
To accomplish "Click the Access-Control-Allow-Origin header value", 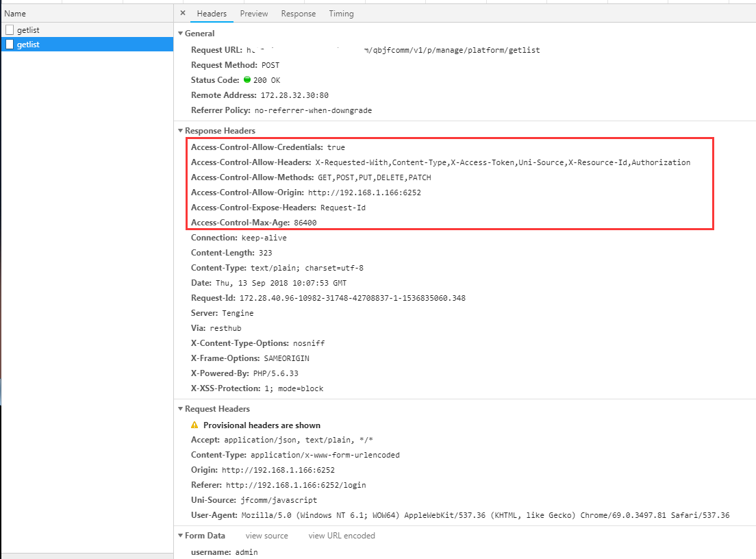I will [364, 192].
